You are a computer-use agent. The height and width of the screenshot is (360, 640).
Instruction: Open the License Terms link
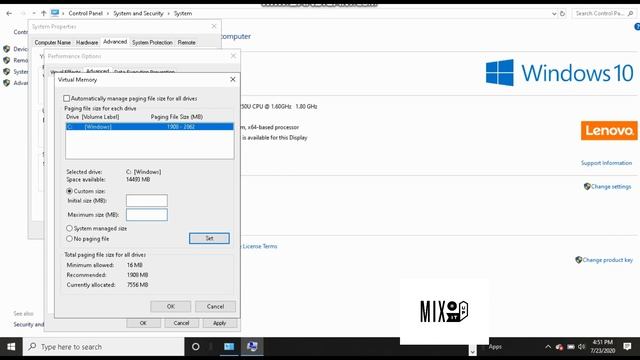[260, 246]
